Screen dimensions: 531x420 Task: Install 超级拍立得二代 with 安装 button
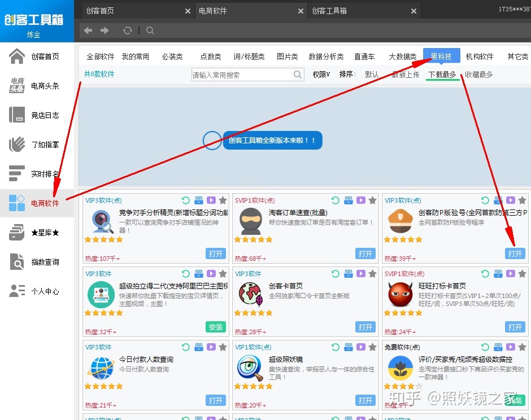pos(215,327)
